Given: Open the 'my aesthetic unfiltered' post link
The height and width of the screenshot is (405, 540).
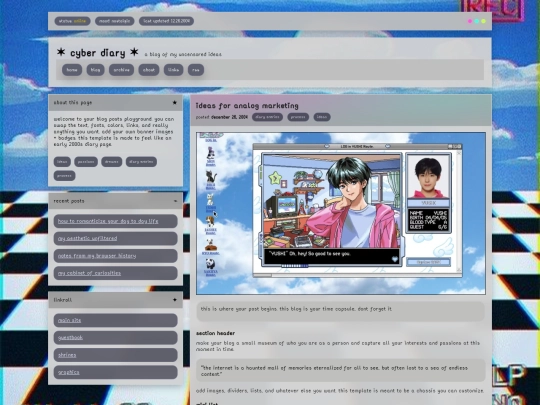Looking at the screenshot, I should point(116,238).
